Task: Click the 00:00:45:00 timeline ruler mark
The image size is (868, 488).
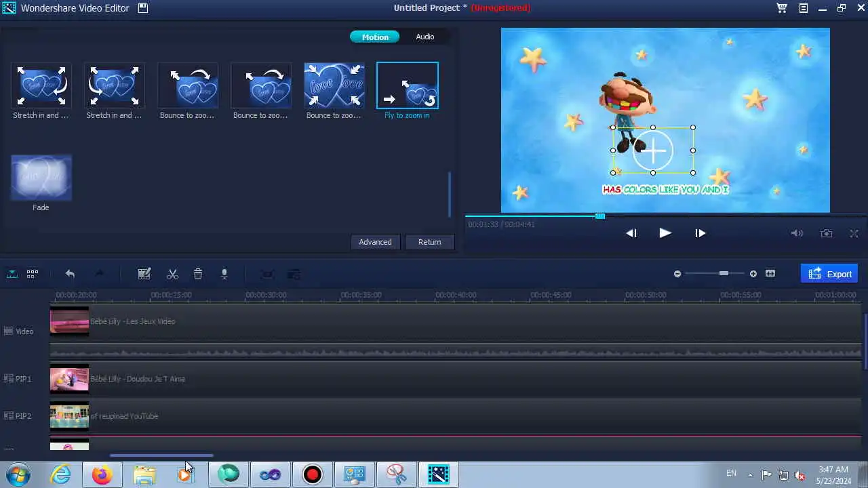Action: (x=551, y=295)
